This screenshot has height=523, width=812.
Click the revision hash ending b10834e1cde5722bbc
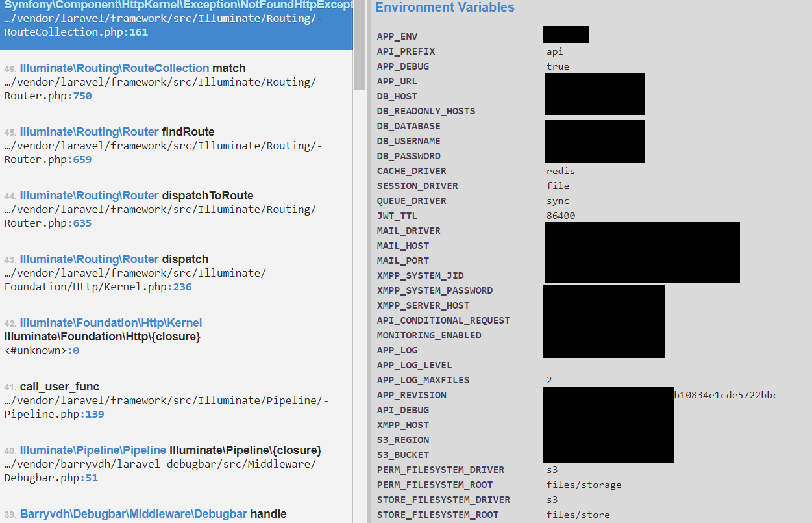726,395
